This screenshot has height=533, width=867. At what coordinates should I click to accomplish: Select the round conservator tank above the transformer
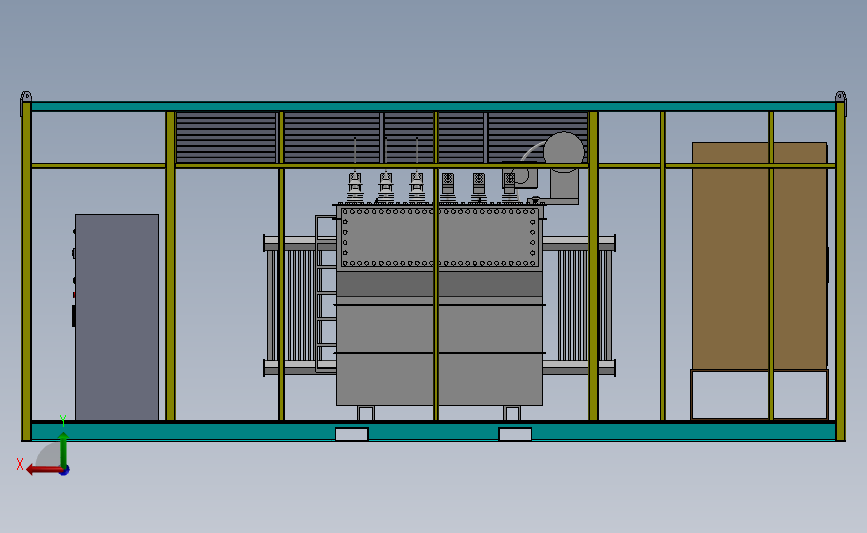tap(564, 151)
